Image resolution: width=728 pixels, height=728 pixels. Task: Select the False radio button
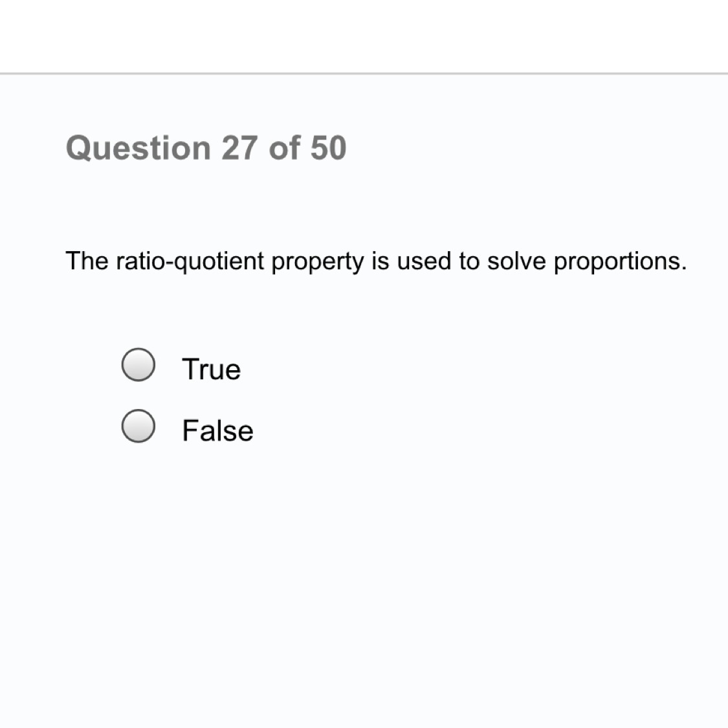[138, 426]
